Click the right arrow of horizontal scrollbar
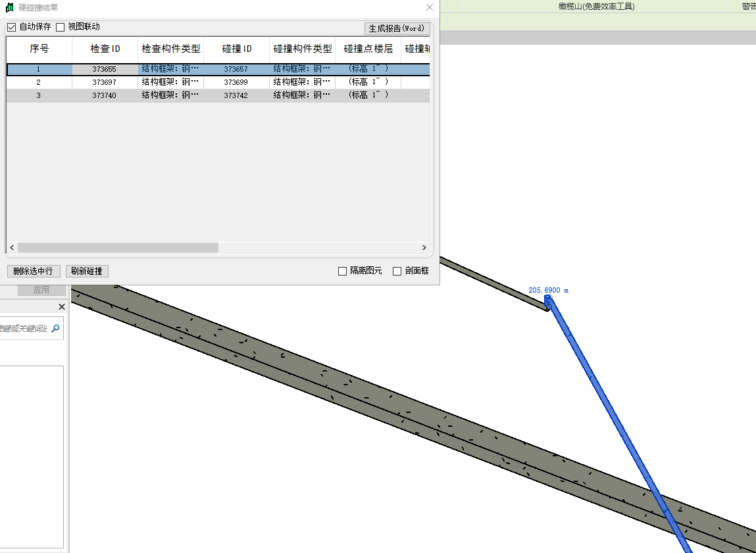This screenshot has width=756, height=553. [x=424, y=248]
